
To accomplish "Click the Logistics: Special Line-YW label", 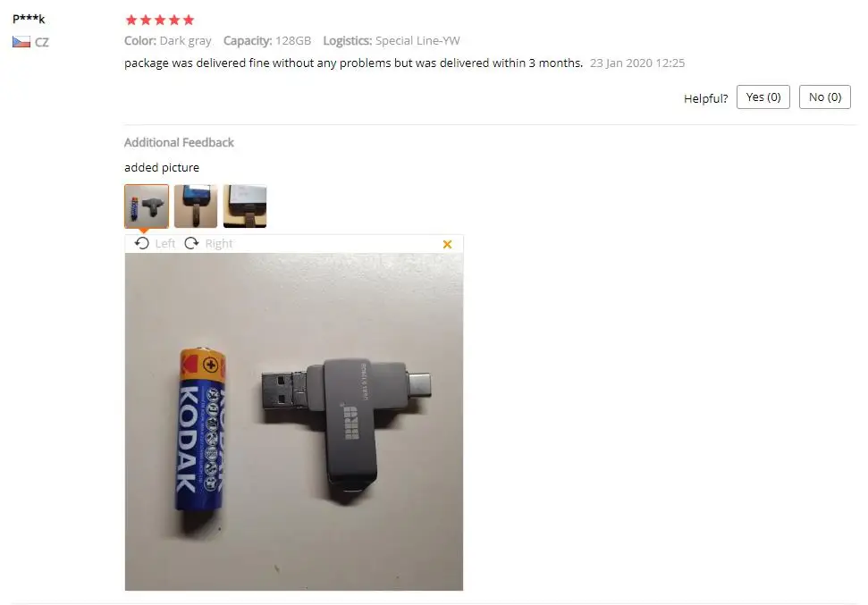I will tap(392, 40).
